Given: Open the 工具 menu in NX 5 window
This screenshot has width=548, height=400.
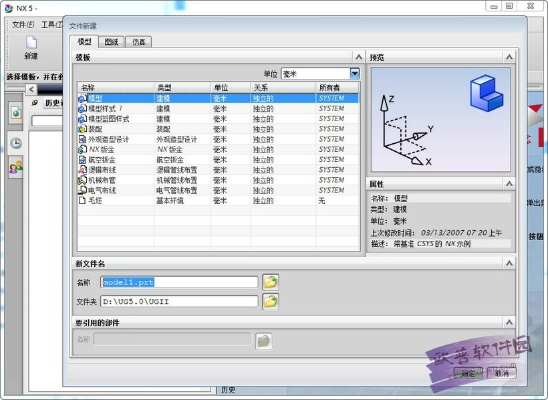Looking at the screenshot, I should coord(52,24).
